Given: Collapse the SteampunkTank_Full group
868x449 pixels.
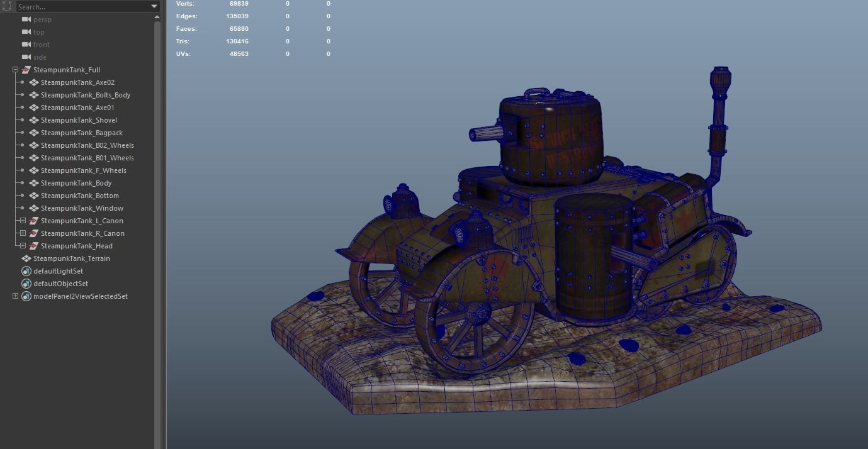Looking at the screenshot, I should 15,70.
